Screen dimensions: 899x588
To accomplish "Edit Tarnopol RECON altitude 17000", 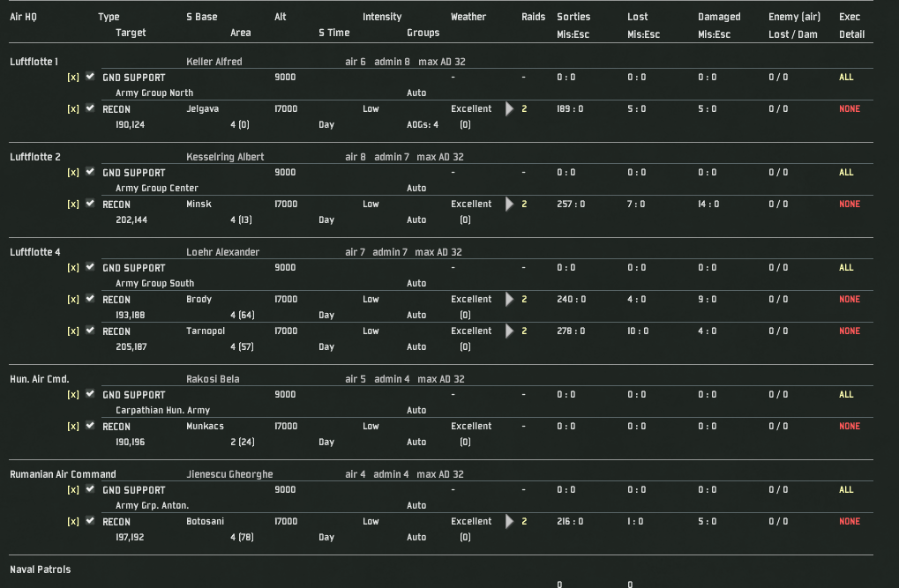I will tap(286, 331).
